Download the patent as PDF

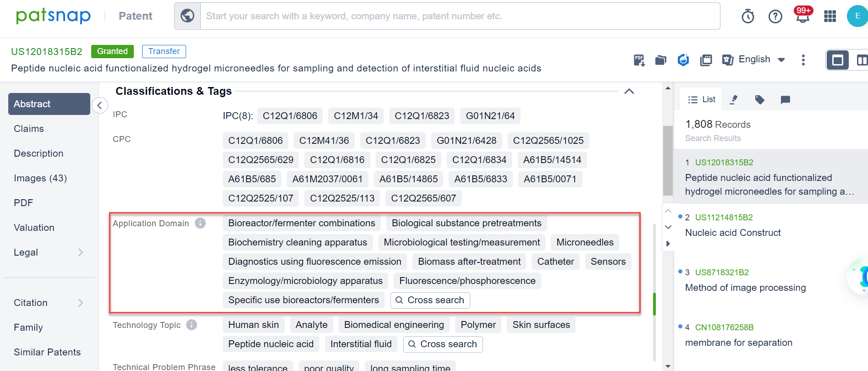[639, 60]
